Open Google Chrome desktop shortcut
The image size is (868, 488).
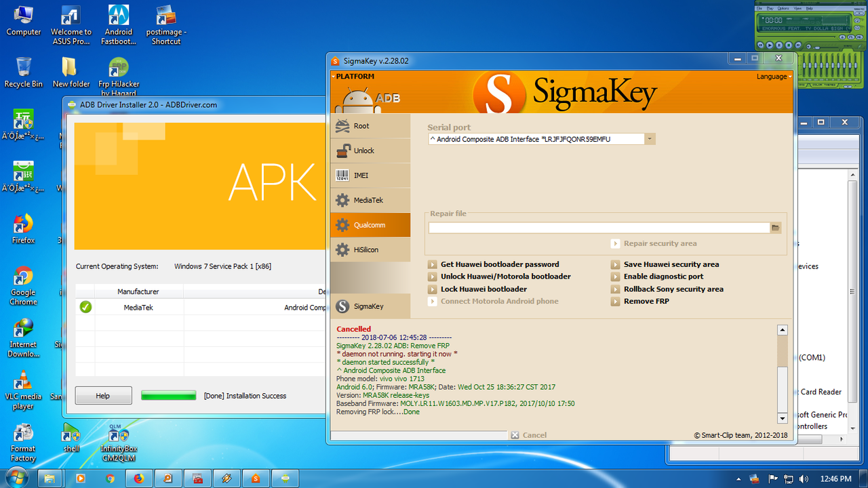24,286
